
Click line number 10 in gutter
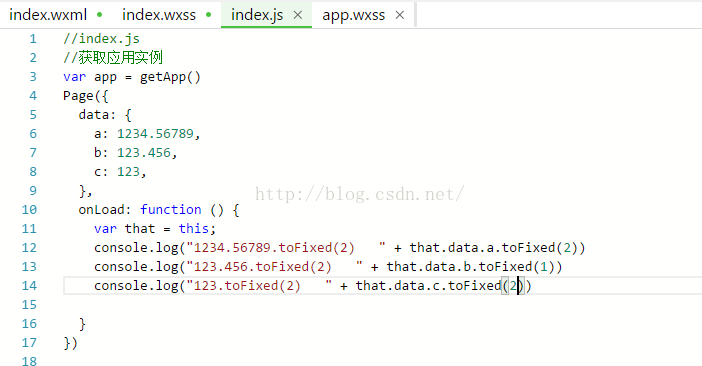tap(29, 209)
